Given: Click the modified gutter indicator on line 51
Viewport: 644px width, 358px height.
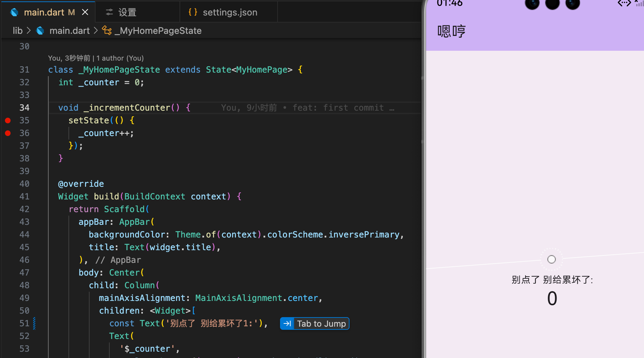Looking at the screenshot, I should (x=34, y=323).
